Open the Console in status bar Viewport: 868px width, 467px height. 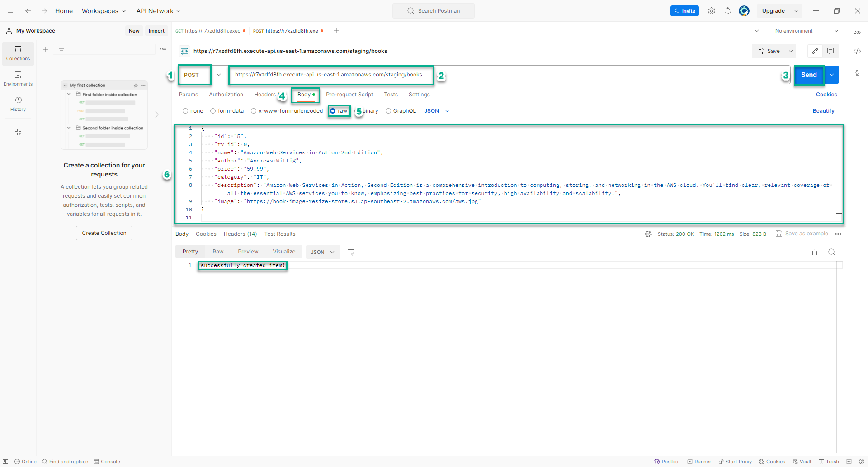pos(107,462)
